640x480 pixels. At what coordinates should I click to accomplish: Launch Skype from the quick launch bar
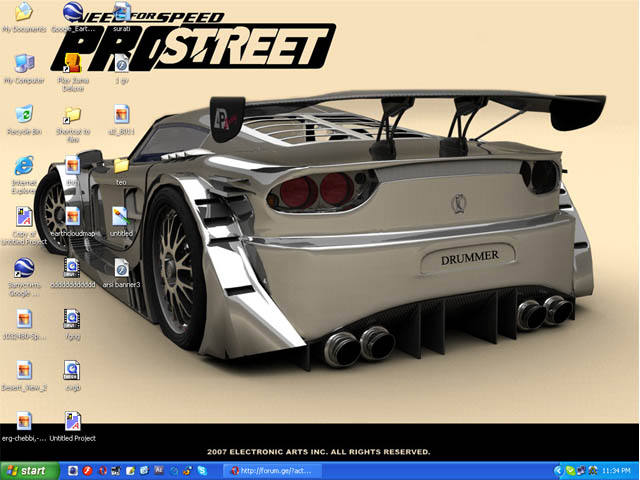click(202, 471)
